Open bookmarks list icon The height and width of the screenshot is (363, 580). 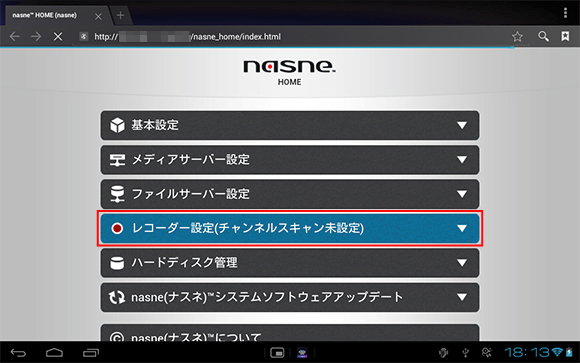[x=565, y=36]
